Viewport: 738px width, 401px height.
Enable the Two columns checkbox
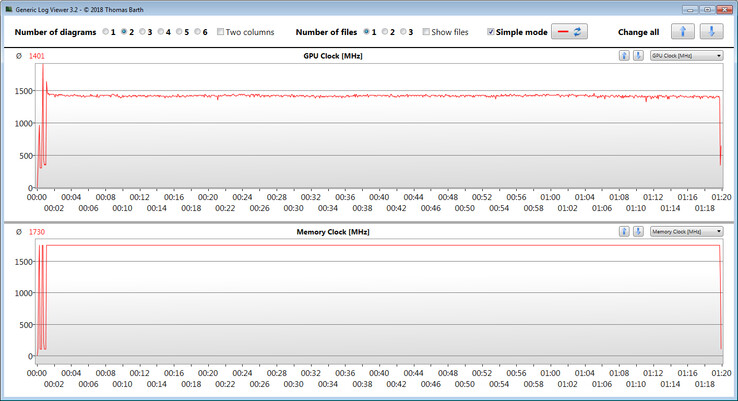pyautogui.click(x=220, y=32)
